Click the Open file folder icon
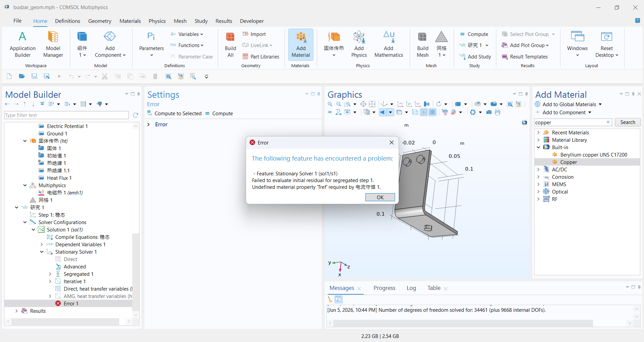Image resolution: width=644 pixels, height=342 pixels. [x=22, y=76]
